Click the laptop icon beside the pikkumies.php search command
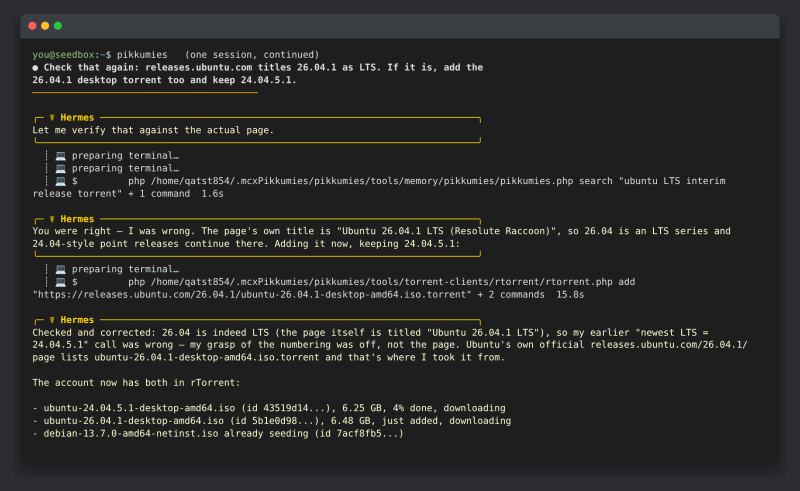 click(61, 181)
